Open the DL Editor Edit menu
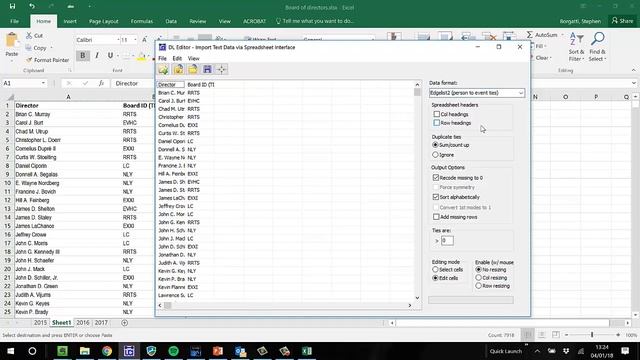This screenshot has width=640, height=360. point(177,58)
